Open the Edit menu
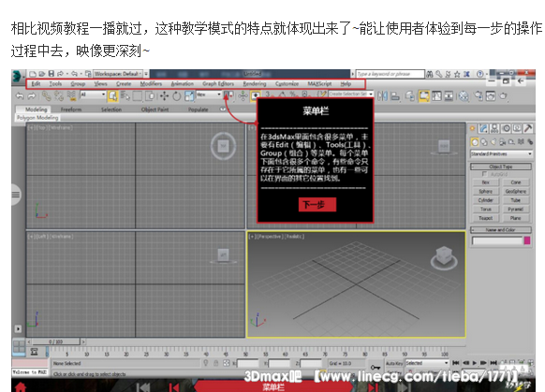This screenshot has width=545, height=392. pos(36,83)
